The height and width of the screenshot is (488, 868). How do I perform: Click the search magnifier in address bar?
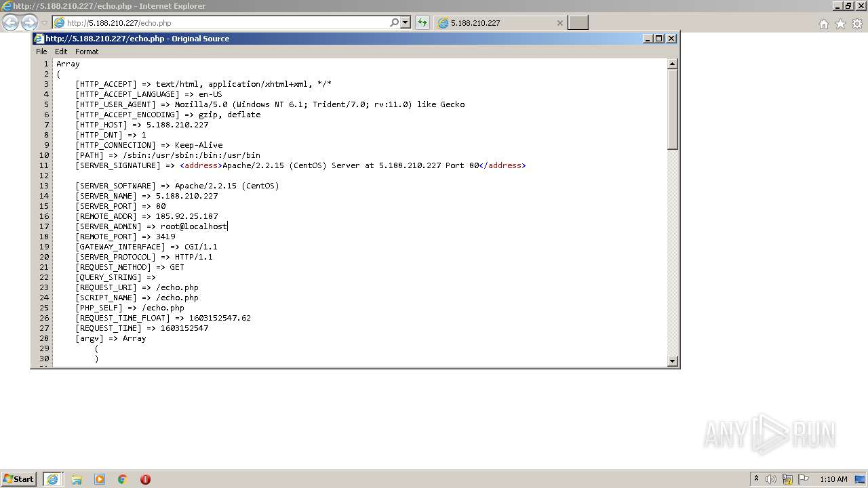click(395, 22)
